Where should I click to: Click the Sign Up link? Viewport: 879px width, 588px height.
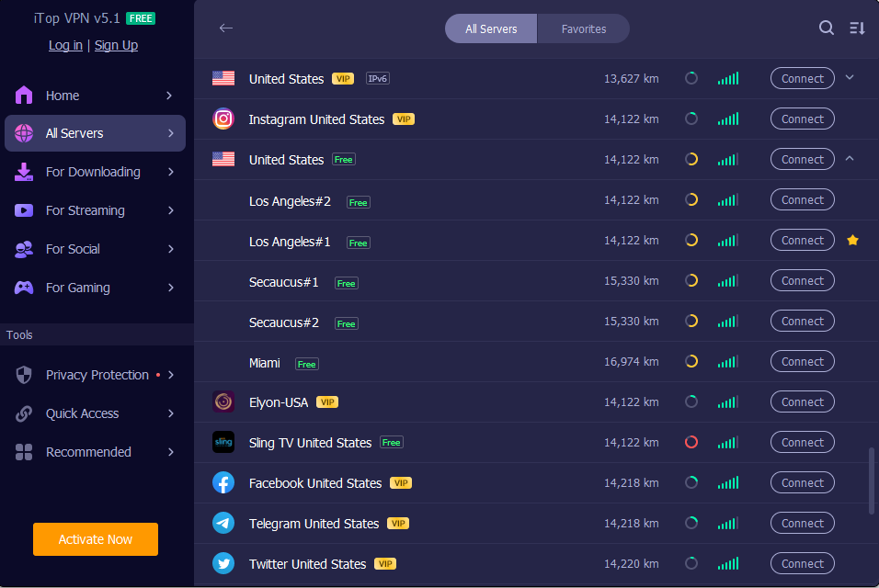pos(116,45)
